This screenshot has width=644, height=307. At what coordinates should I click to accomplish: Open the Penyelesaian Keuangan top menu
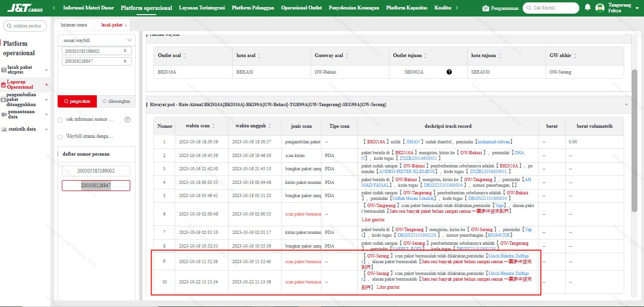click(x=354, y=8)
